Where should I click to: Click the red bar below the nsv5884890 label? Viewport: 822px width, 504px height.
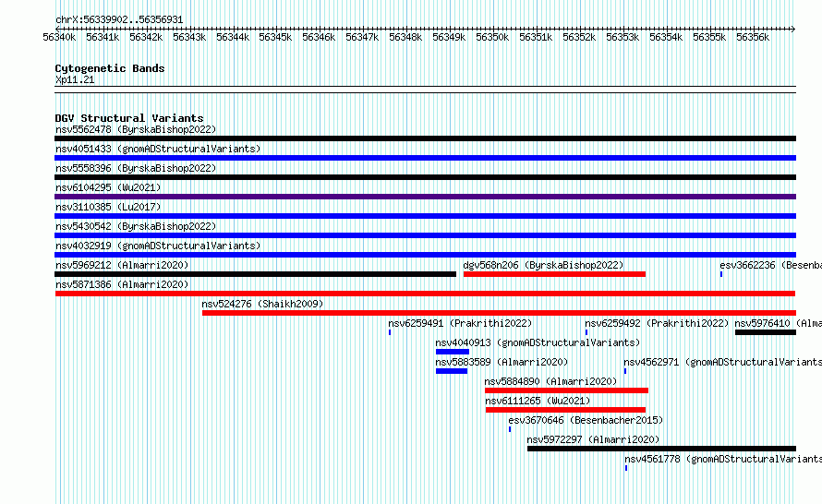coord(567,390)
